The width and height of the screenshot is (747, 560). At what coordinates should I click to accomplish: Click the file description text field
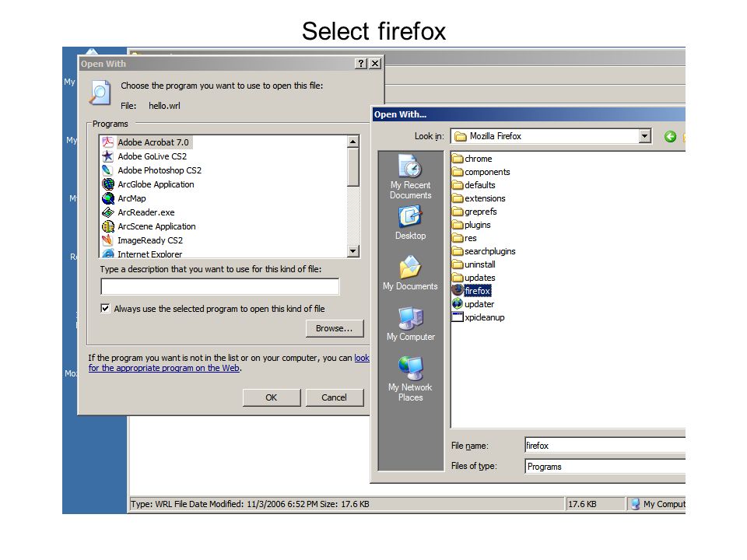pyautogui.click(x=220, y=287)
